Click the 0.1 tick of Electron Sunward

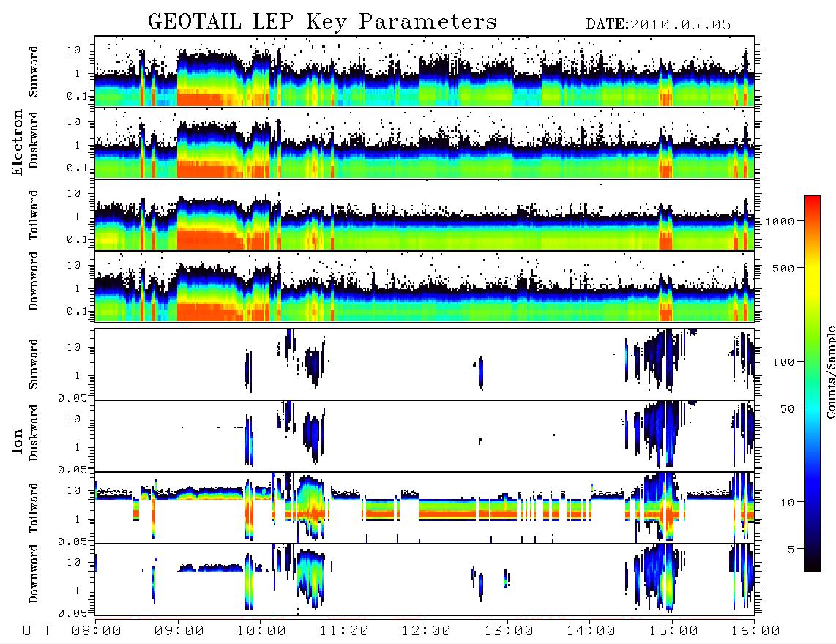point(76,96)
